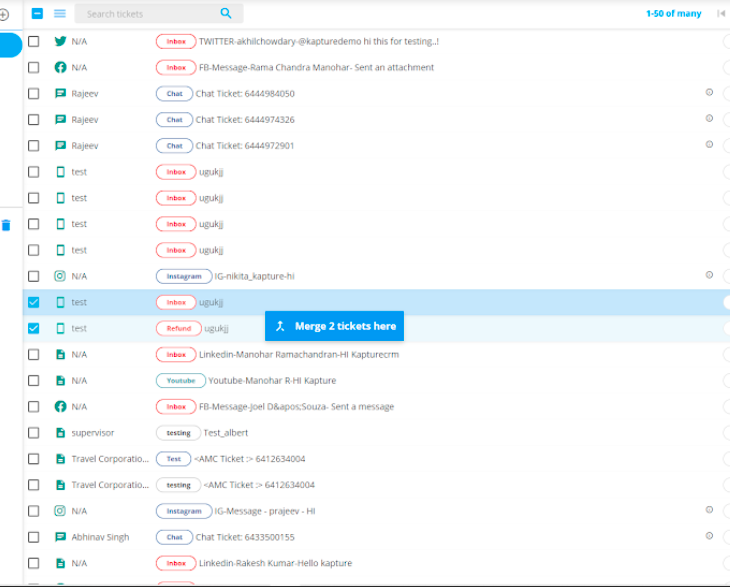Select the TWITTER-akhilchowdary ticket checkbox

(x=34, y=41)
